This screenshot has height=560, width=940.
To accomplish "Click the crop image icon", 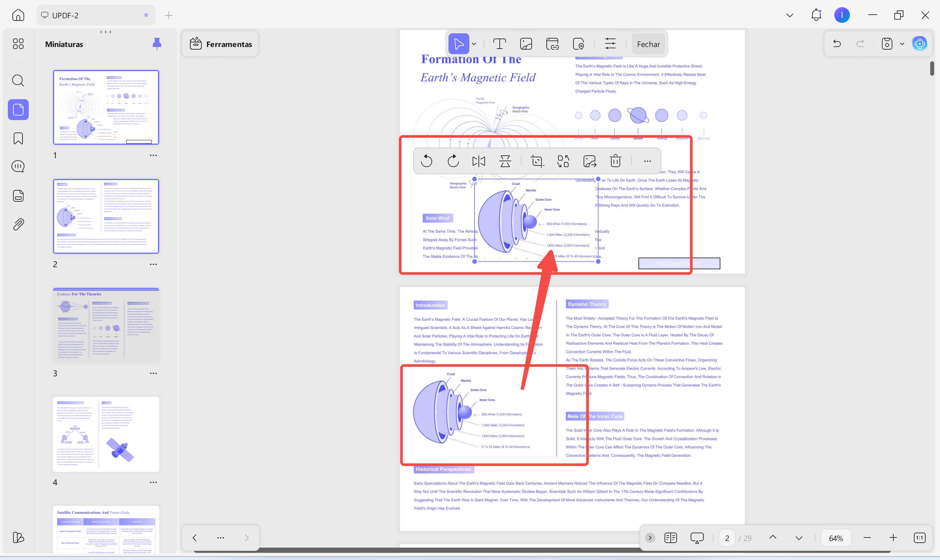I will coord(537,161).
